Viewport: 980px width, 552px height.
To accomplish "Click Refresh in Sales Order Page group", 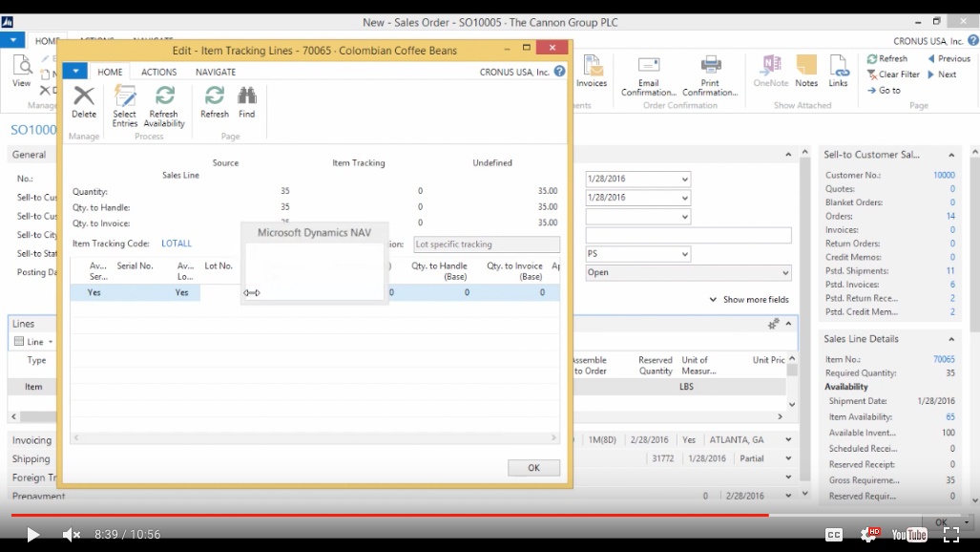I will (x=886, y=58).
